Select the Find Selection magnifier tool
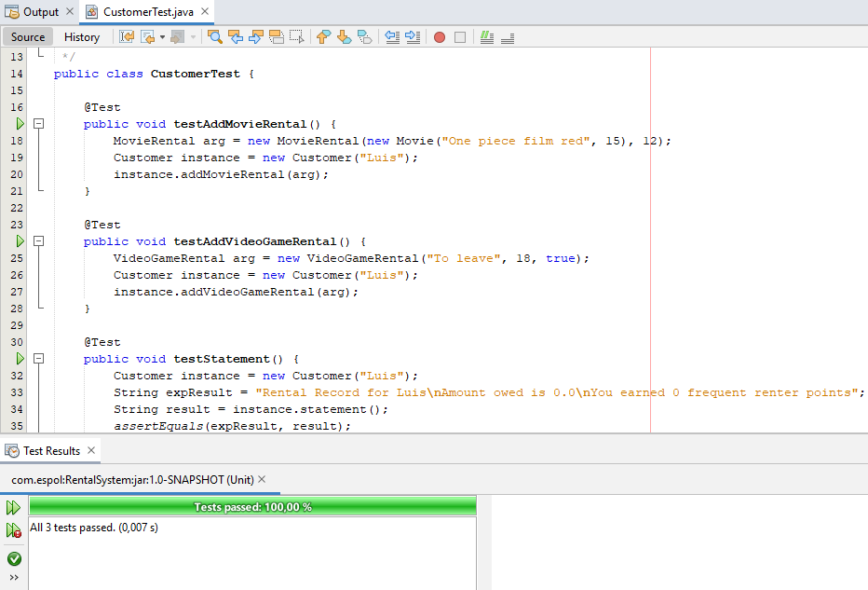Viewport: 868px width, 590px height. click(x=215, y=37)
